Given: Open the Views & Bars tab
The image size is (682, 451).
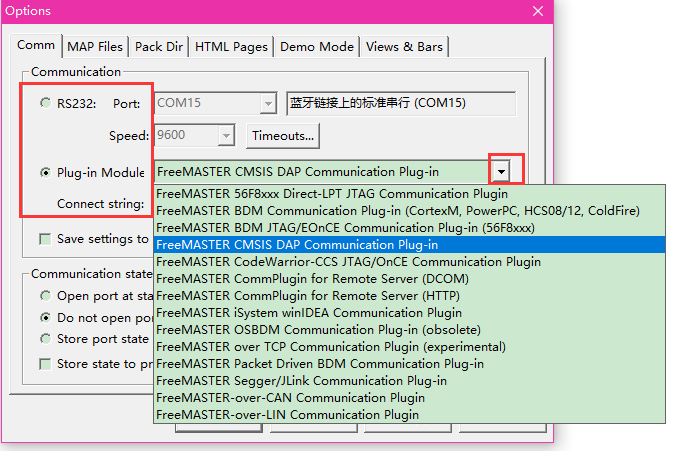Looking at the screenshot, I should 404,47.
